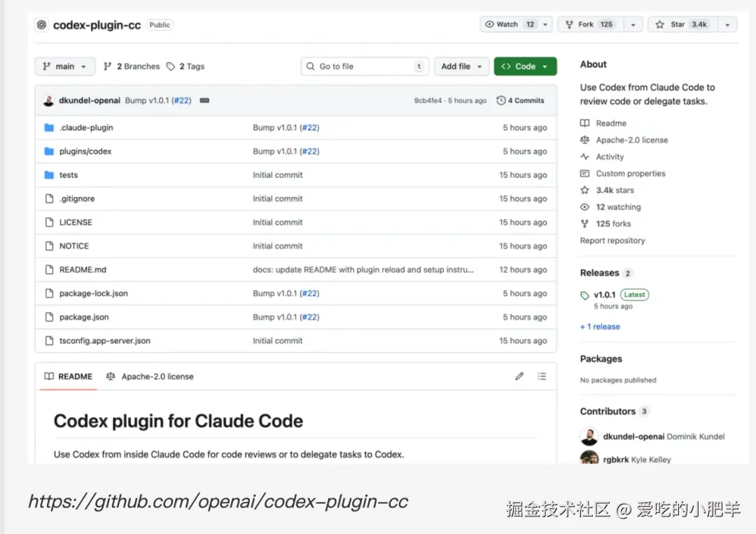
Task: Open the Star lists dropdown arrow
Action: [727, 24]
